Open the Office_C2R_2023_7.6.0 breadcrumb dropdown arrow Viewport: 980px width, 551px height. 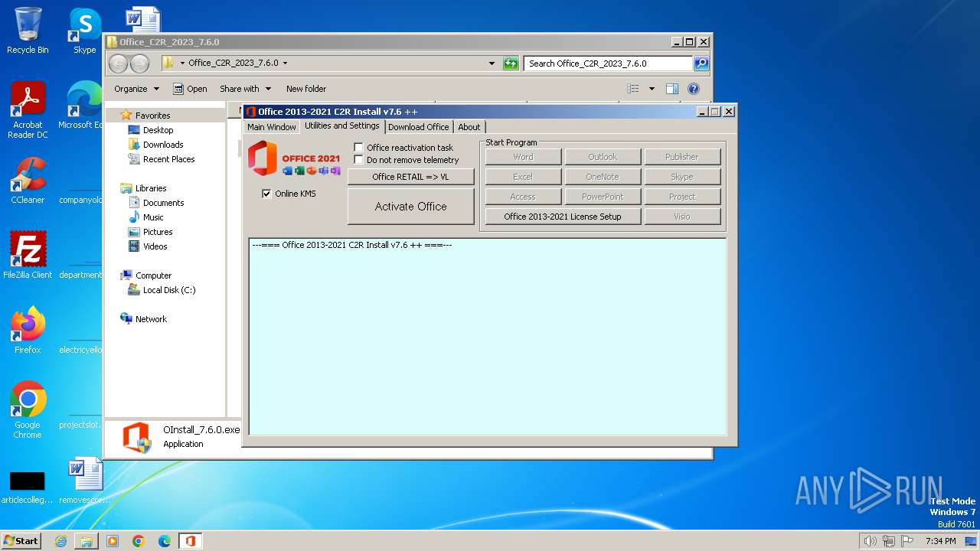tap(286, 64)
